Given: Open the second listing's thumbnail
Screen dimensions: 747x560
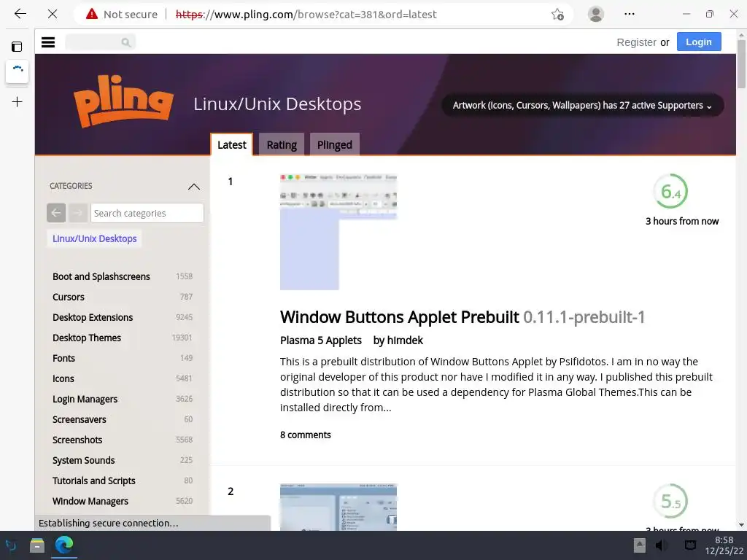Looking at the screenshot, I should [338, 507].
